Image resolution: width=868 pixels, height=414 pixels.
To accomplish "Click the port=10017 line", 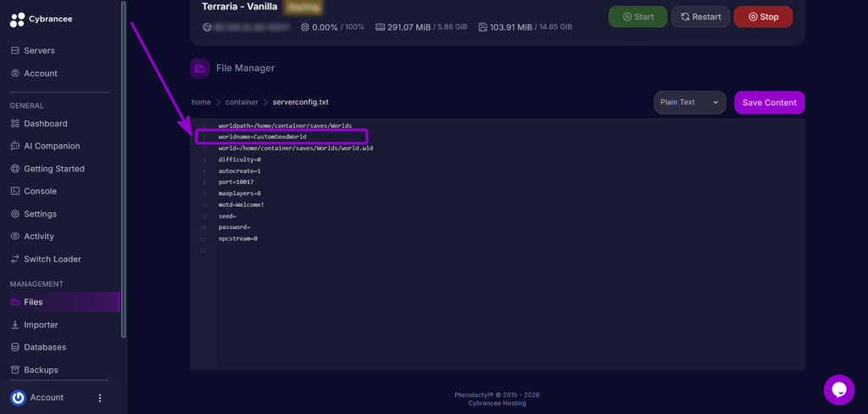I will click(236, 182).
